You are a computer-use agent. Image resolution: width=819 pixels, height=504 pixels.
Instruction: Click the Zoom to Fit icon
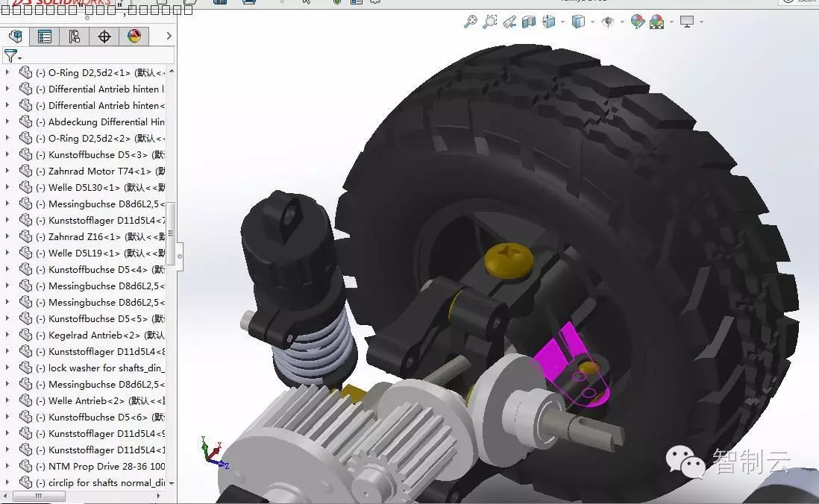[471, 22]
